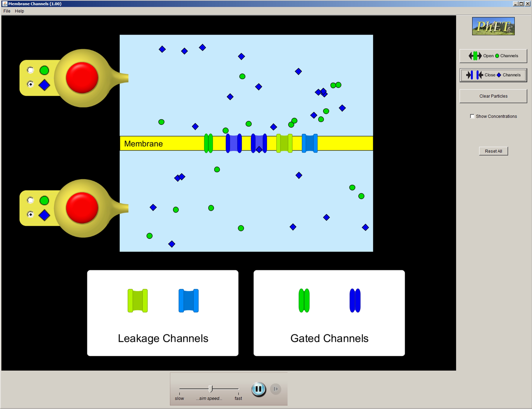The height and width of the screenshot is (409, 532).
Task: Click the green leakage channel in toolbox
Action: pos(138,301)
